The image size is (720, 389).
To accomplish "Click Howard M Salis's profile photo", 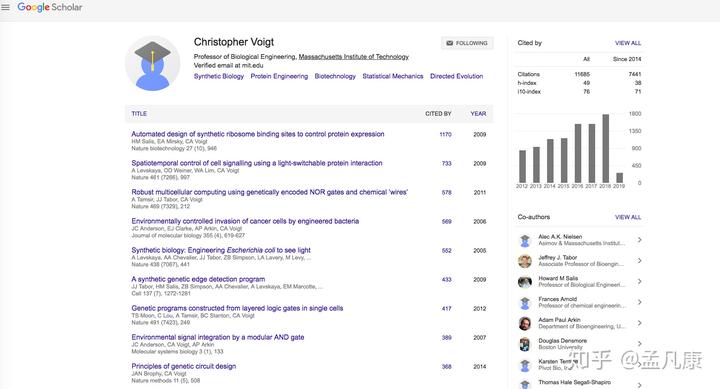I will [x=525, y=282].
